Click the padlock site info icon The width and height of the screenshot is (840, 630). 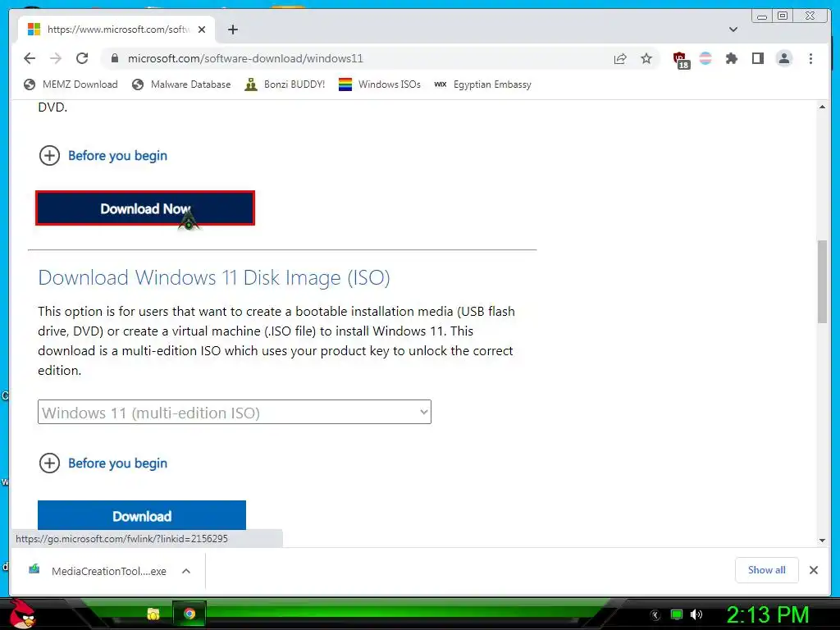click(x=114, y=58)
